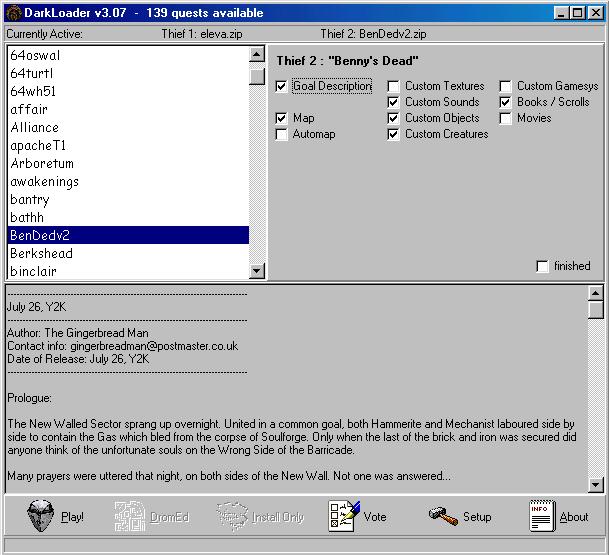This screenshot has width=609, height=555.
Task: Minimize the DarkLoader window
Action: (x=560, y=13)
